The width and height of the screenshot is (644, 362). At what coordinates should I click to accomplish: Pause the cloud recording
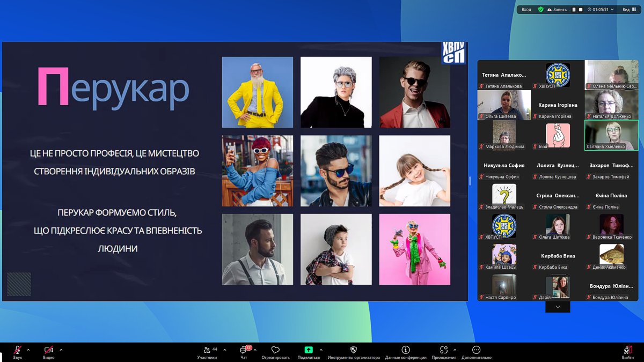pyautogui.click(x=574, y=10)
